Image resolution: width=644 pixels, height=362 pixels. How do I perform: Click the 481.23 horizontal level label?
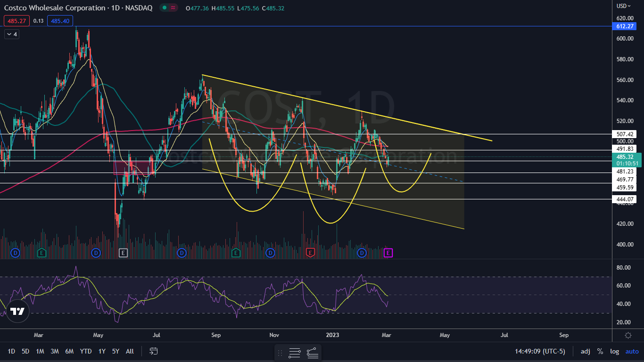click(624, 172)
